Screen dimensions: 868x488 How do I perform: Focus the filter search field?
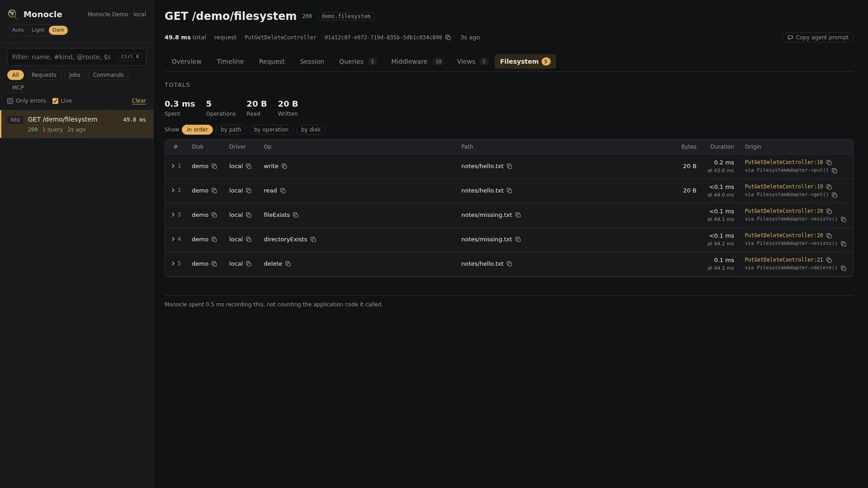76,57
